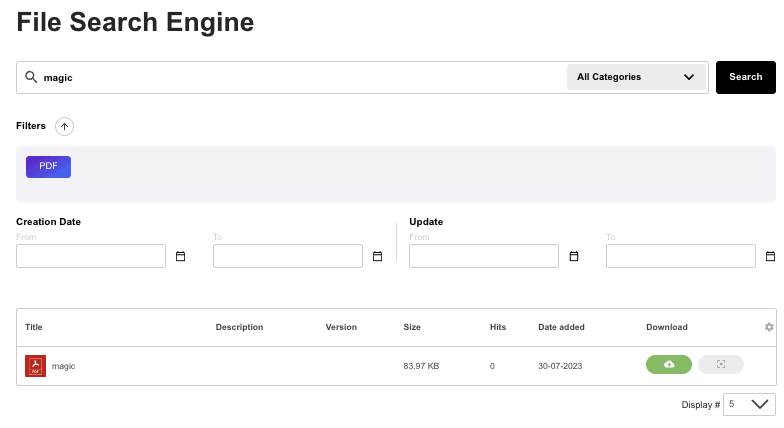Toggle the PDF filter tag
Screen dimensions: 784x428
48,166
